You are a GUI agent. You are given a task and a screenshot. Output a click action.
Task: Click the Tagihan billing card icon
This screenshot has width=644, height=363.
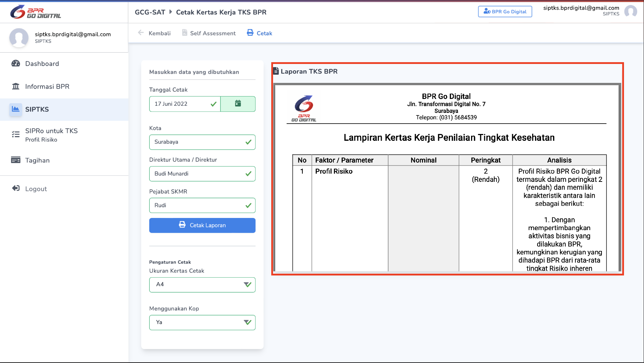(x=16, y=160)
